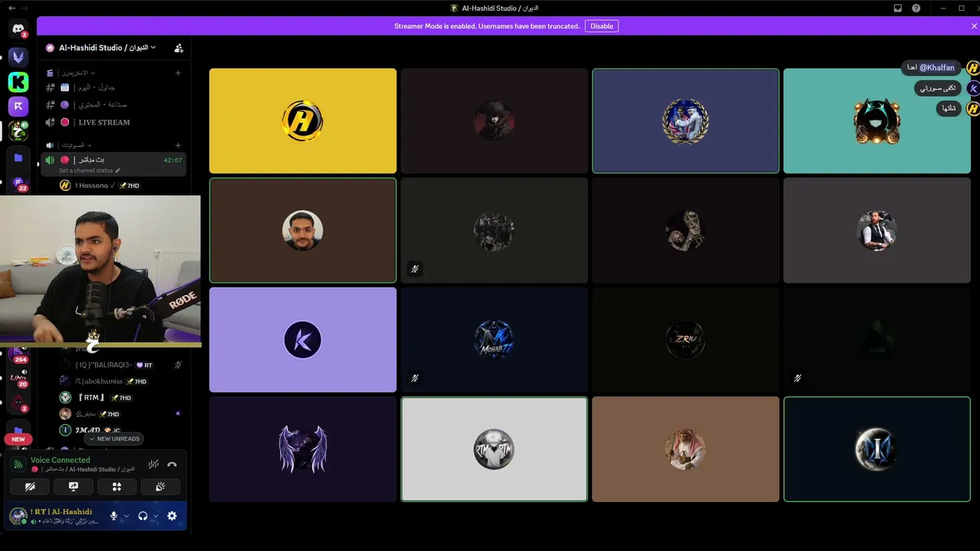
Task: Open the purple arrow logo server
Action: coord(18,106)
